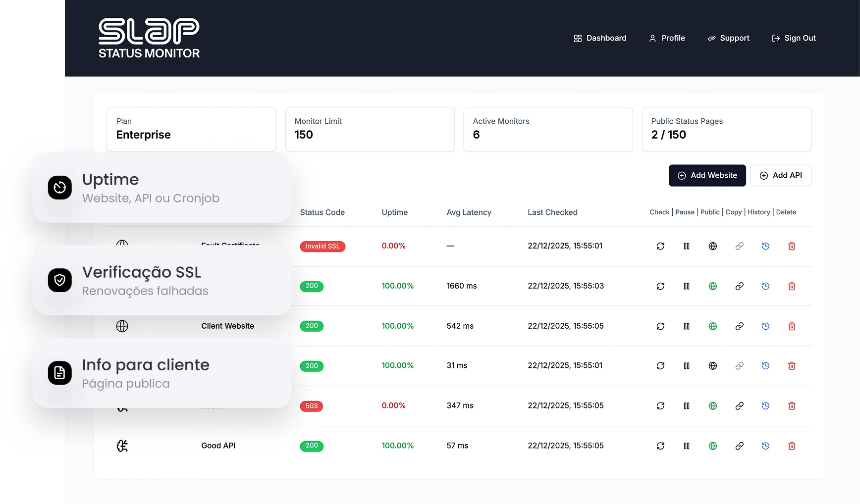Toggle public globe in the 31 ms row

713,366
